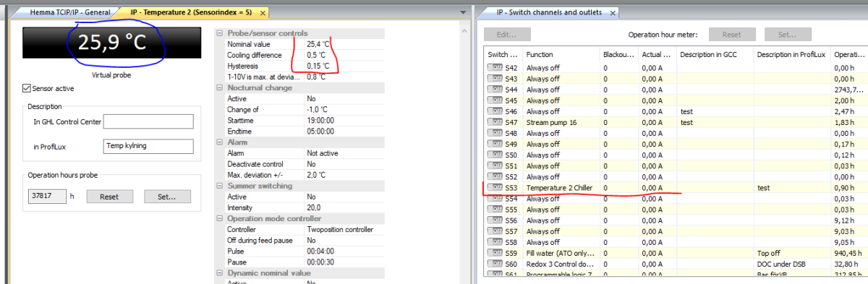Viewport: 868px width, 284px height.
Task: Click Reset under Operation hours probe
Action: tap(109, 197)
